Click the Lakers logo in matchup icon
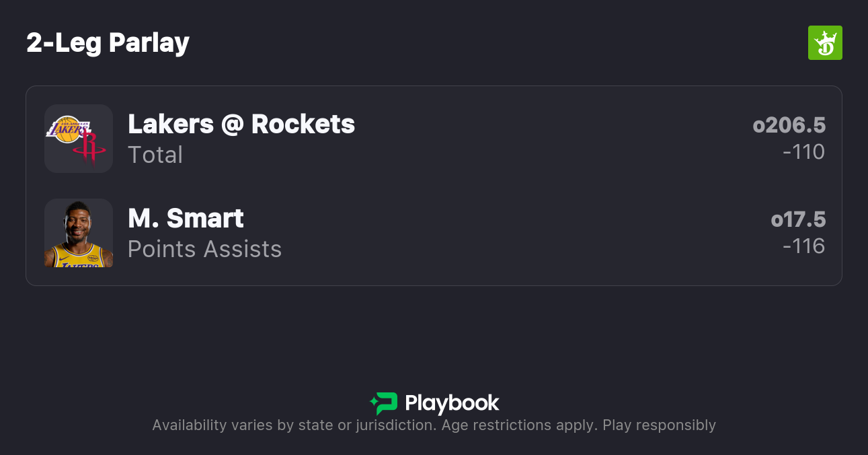This screenshot has height=455, width=868. (67, 129)
